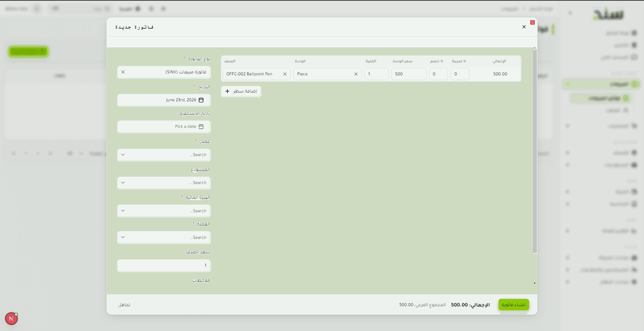Create the invoice with إنشاء فاتورة
The width and height of the screenshot is (644, 331).
tap(514, 305)
